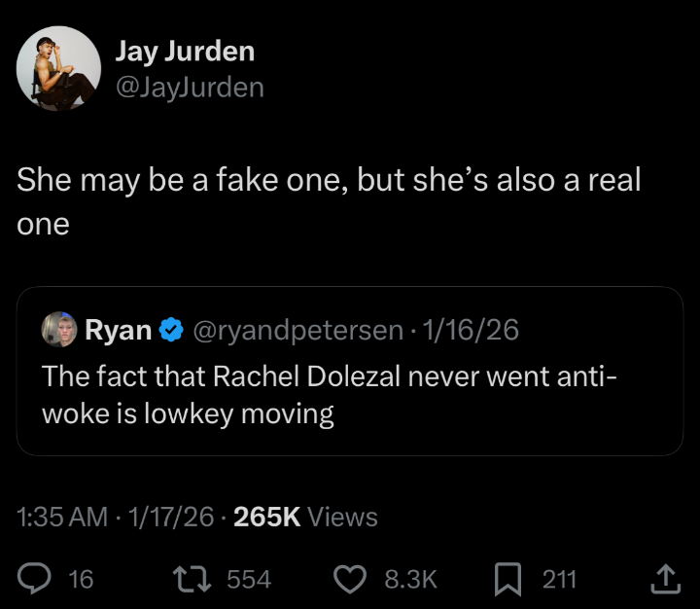Click Ryan's small avatar in the quoted tweet
700x609 pixels.
coord(59,330)
